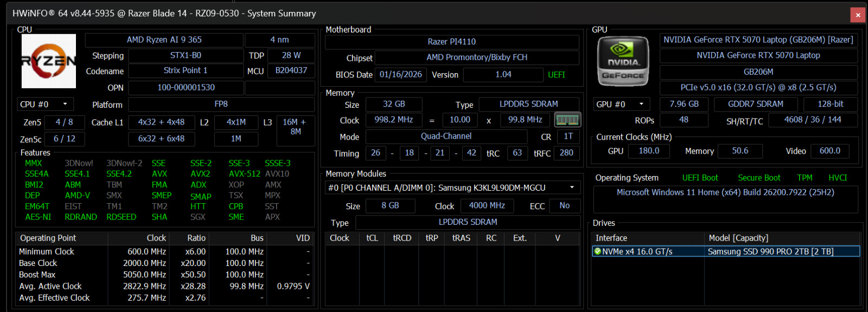Click the Secure Boot indicator label
The width and height of the screenshot is (868, 312).
click(x=759, y=178)
